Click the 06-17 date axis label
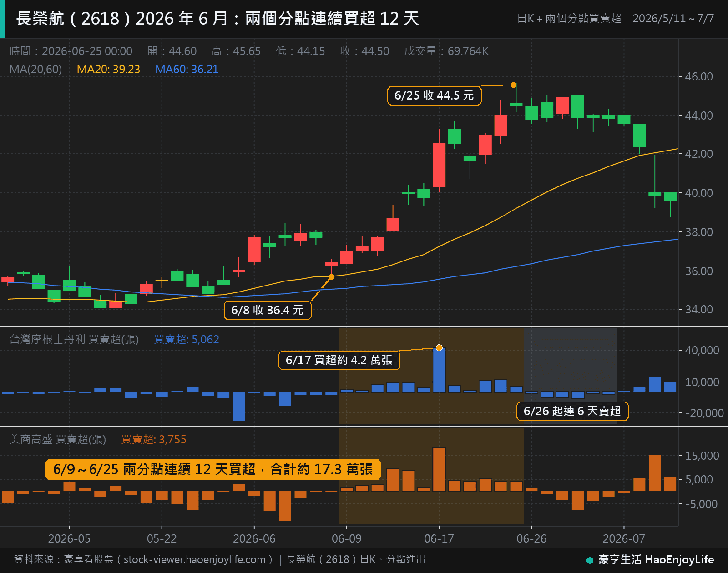The height and width of the screenshot is (573, 728). [439, 538]
